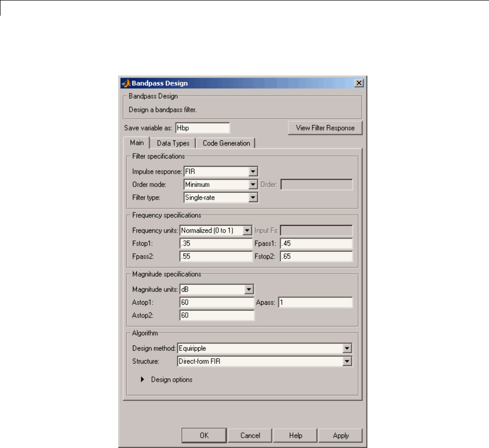Click the 'Algorithm' group label
Viewport: 489px width, 448px height.
click(145, 333)
